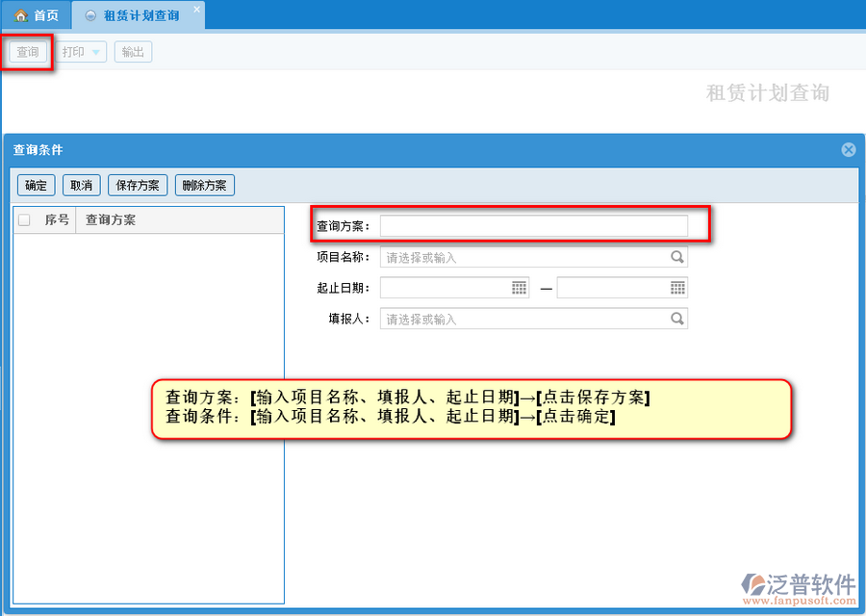Screen dimensions: 866x616
Task: Select the 租赁计划查询 tab
Action: (x=140, y=16)
